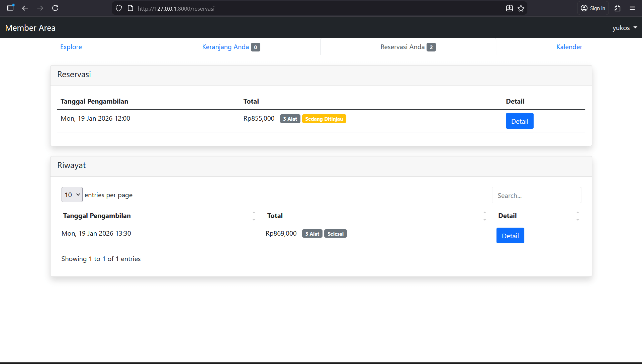Switch to the Explore tab
Viewport: 642px width, 364px height.
pyautogui.click(x=71, y=47)
